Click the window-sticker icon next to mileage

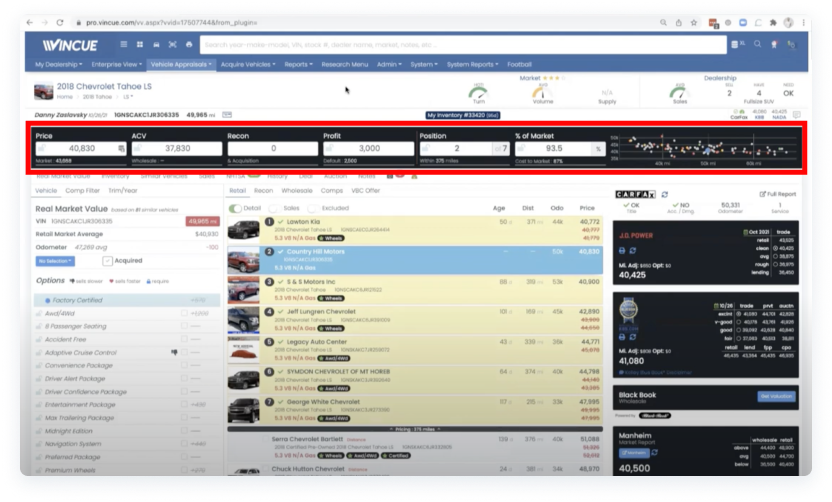227,115
